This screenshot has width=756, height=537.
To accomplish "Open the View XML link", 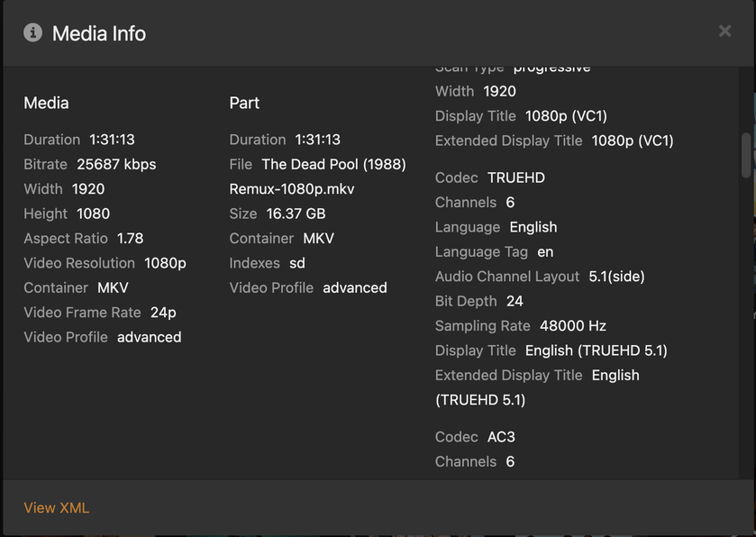I will [x=57, y=508].
